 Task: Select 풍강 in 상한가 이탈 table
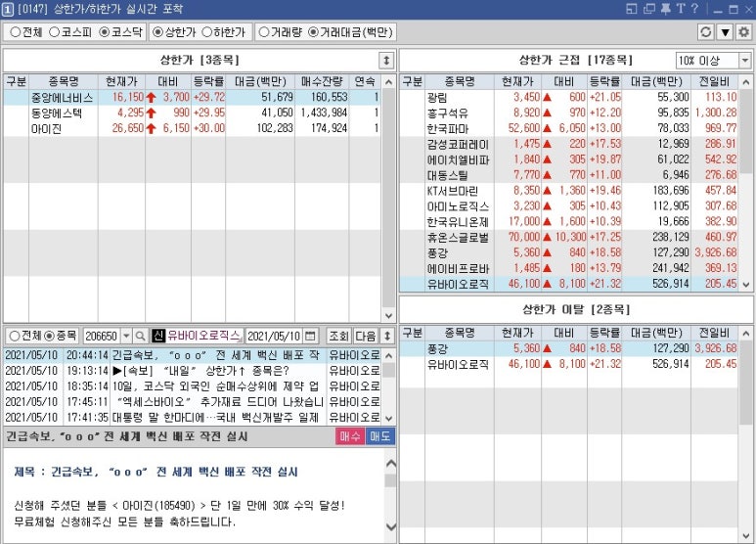(x=569, y=348)
